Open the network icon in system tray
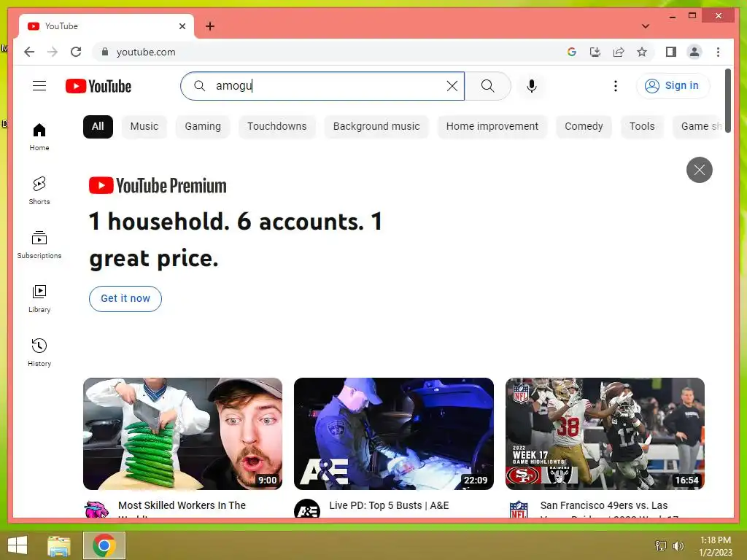This screenshot has width=747, height=560. click(661, 545)
